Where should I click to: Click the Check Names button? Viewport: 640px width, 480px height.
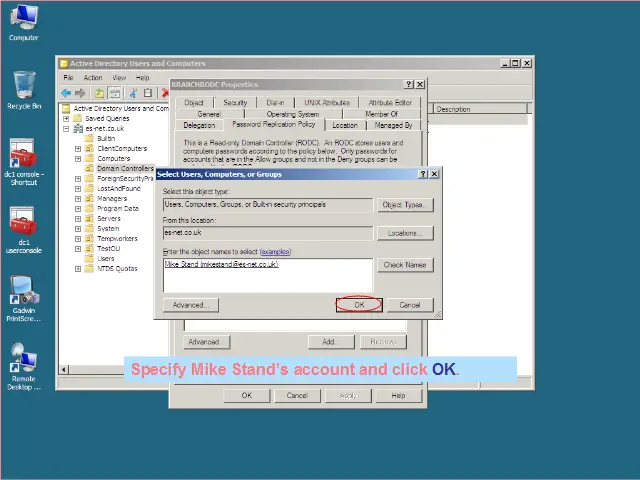tap(405, 265)
